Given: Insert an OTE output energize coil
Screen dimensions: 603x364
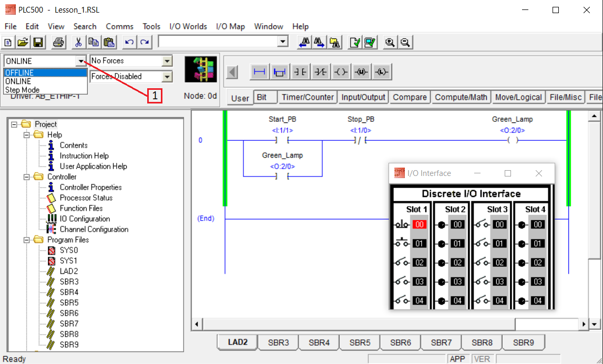Looking at the screenshot, I should coord(341,72).
